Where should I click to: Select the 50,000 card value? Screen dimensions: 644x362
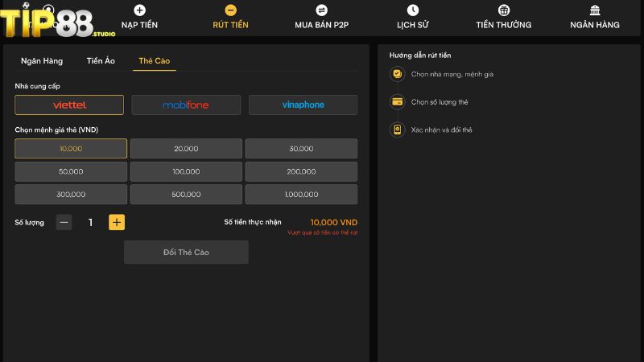(71, 171)
